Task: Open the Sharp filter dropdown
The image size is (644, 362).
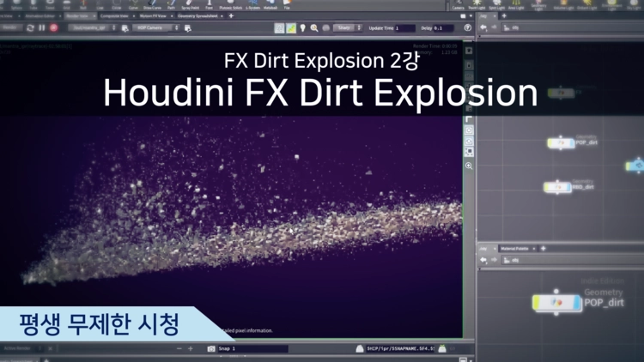Action: point(346,28)
